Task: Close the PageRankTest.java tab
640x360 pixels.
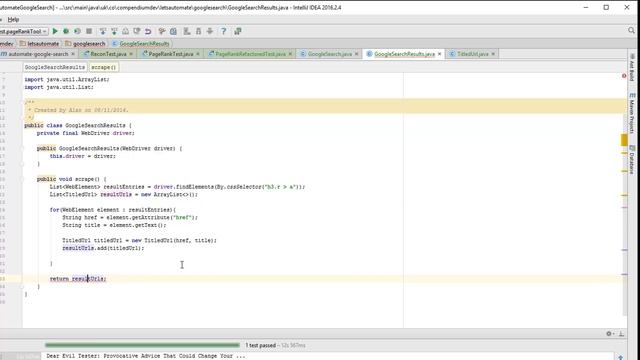Action: coord(198,54)
